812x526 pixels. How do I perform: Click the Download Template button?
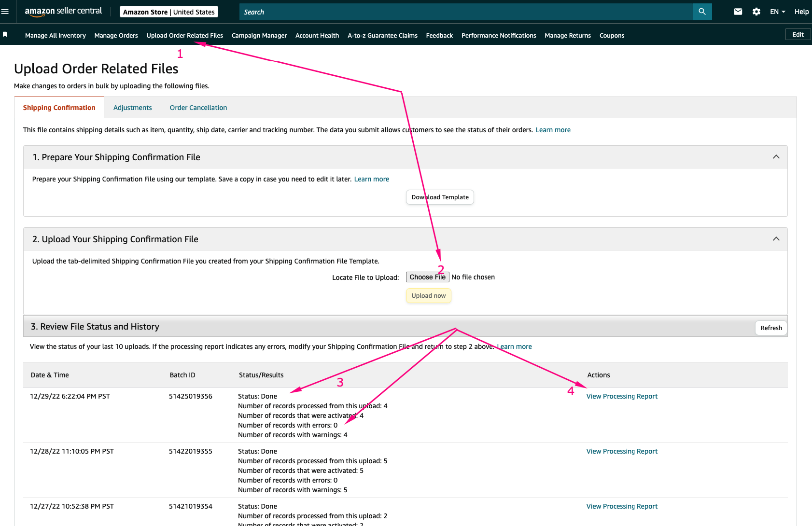440,197
